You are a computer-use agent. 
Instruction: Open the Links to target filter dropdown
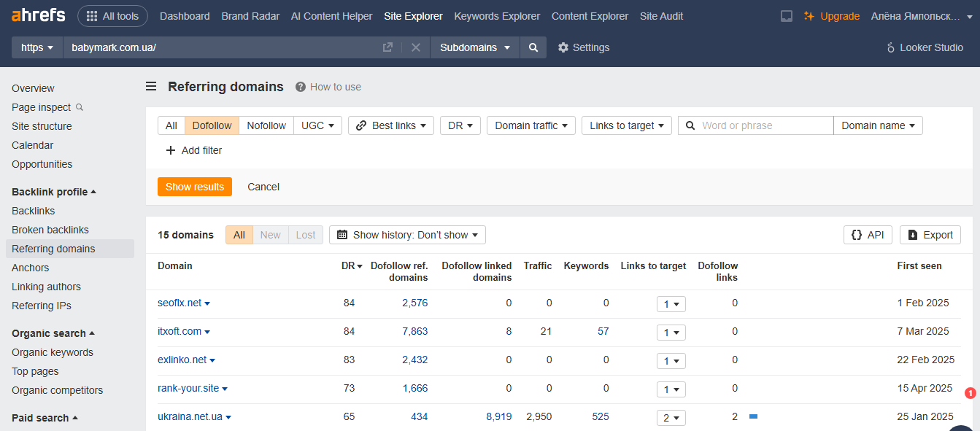627,125
